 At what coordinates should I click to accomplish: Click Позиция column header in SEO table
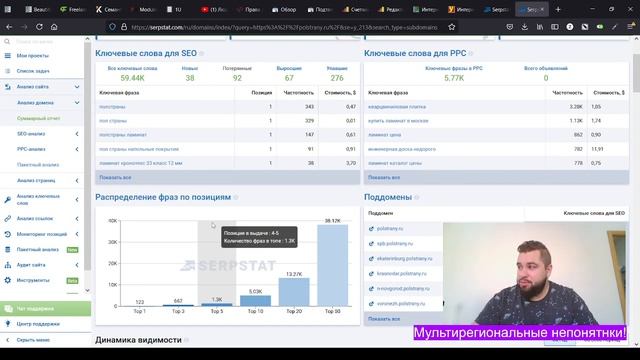pyautogui.click(x=262, y=93)
